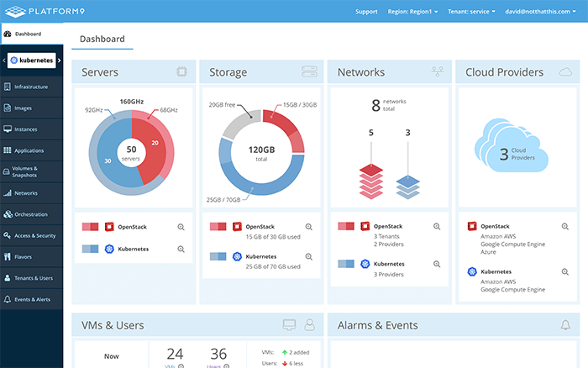The image size is (588, 368).
Task: Switch to next stack with right chevron
Action: (60, 60)
